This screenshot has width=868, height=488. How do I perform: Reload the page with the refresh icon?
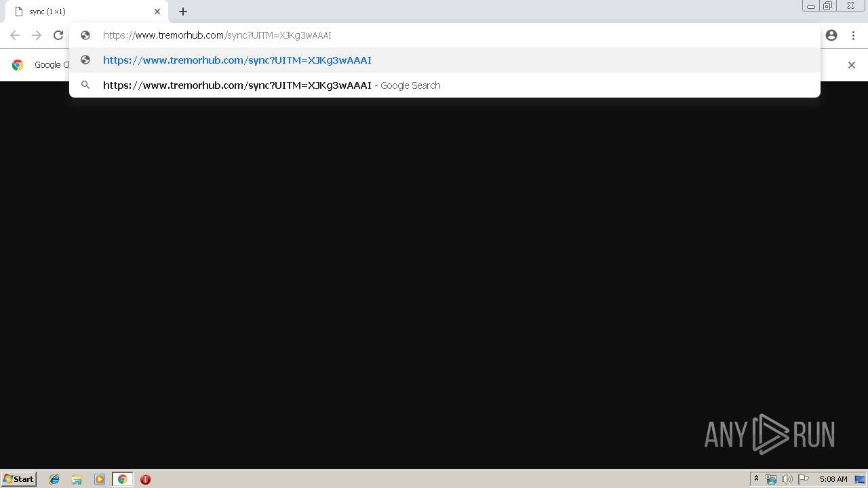pos(58,35)
